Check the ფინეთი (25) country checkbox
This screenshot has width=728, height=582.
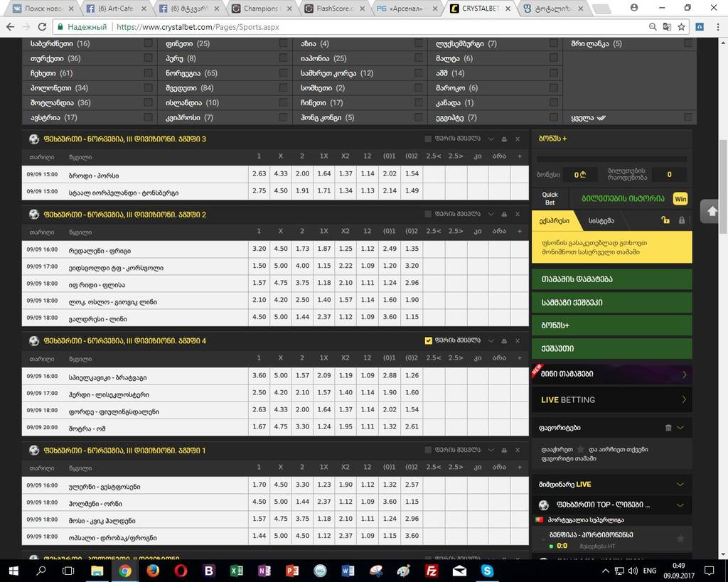click(x=283, y=43)
